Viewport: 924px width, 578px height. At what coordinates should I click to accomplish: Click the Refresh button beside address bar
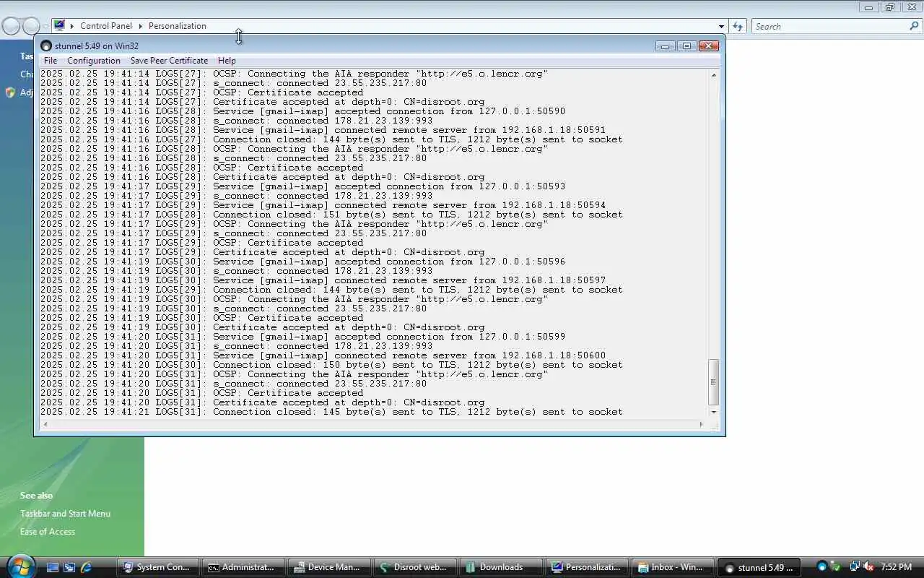[x=737, y=26]
